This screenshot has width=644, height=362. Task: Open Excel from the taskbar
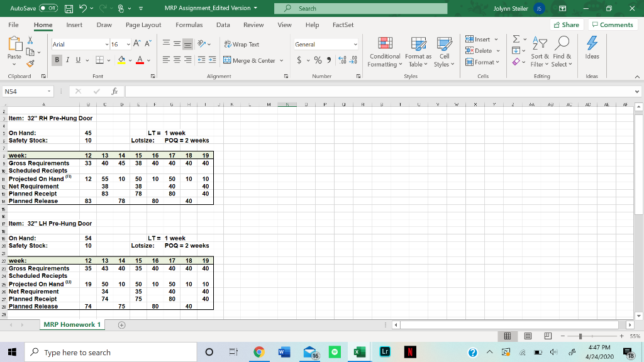pos(359,352)
